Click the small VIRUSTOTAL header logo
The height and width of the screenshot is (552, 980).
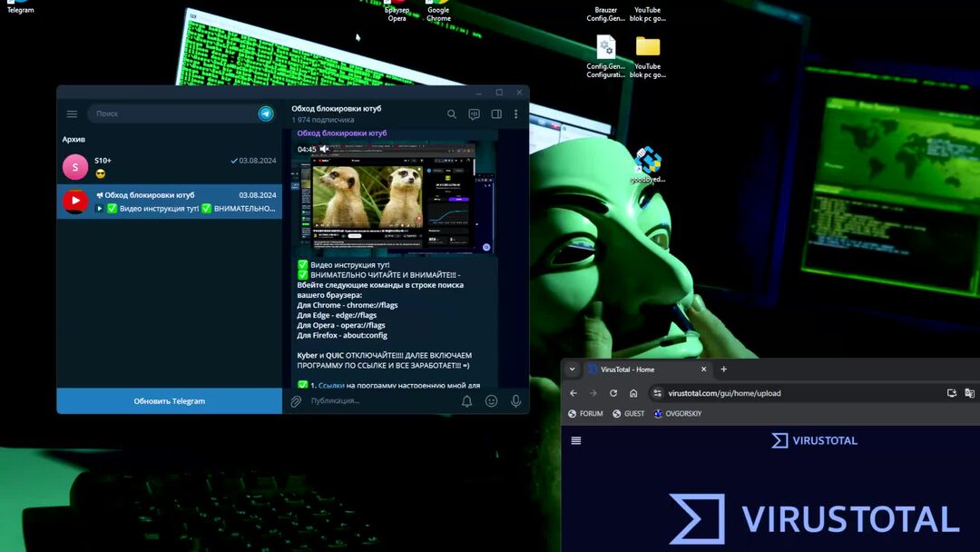point(814,440)
